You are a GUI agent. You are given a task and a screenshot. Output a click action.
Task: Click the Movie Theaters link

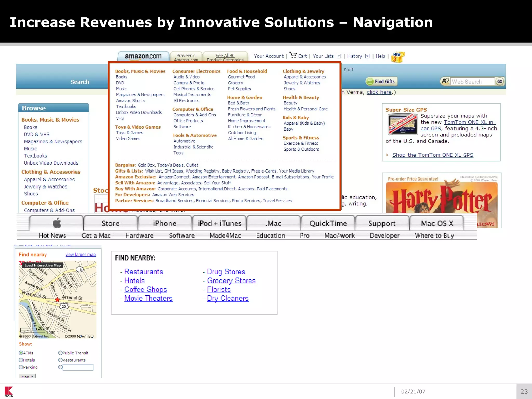148,298
